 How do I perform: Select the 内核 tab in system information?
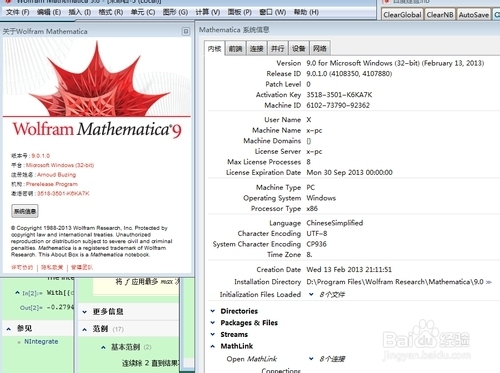pyautogui.click(x=214, y=49)
